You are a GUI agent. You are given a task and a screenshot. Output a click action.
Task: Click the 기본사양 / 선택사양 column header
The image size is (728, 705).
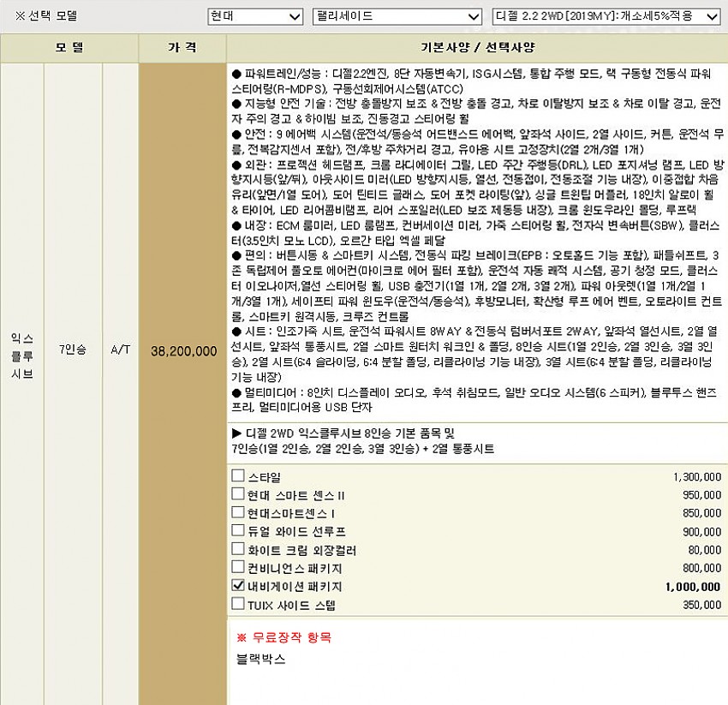476,48
